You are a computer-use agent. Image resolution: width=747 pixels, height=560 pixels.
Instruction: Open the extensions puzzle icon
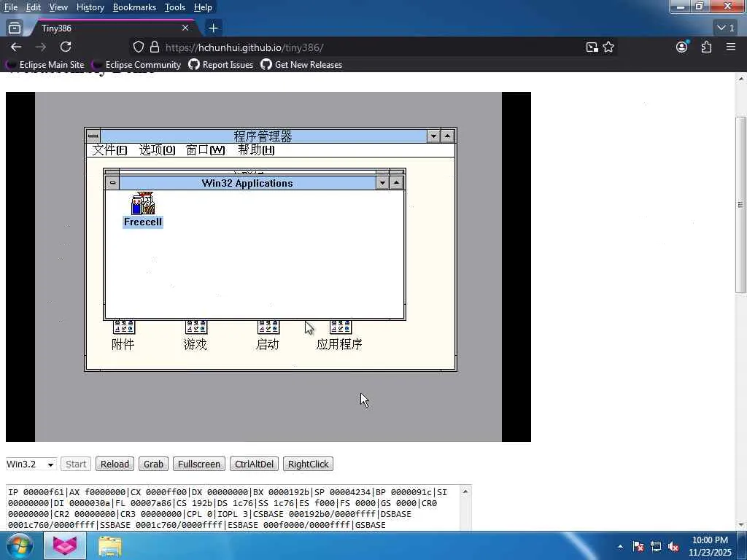706,47
